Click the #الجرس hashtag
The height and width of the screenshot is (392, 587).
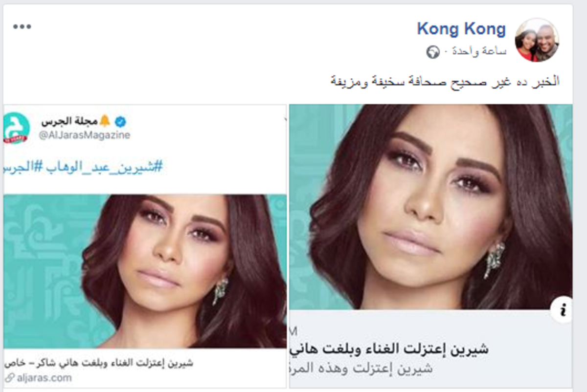coord(22,168)
